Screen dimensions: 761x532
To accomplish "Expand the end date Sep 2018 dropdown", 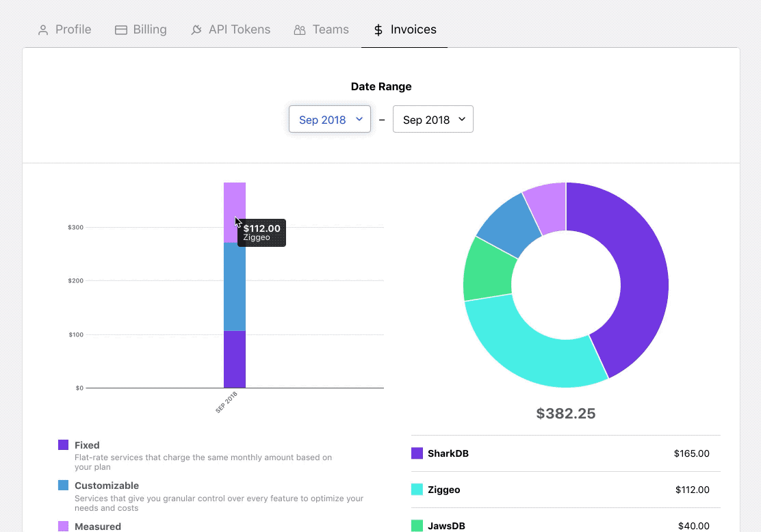I will click(433, 120).
